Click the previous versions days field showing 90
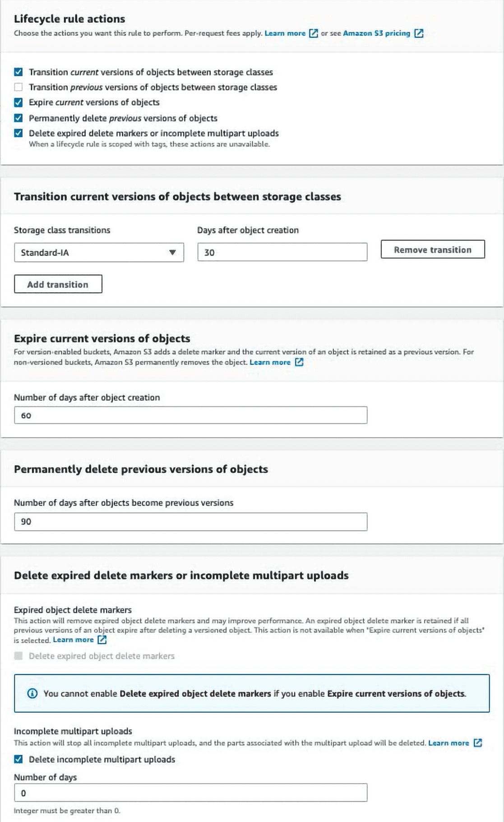 pyautogui.click(x=190, y=522)
